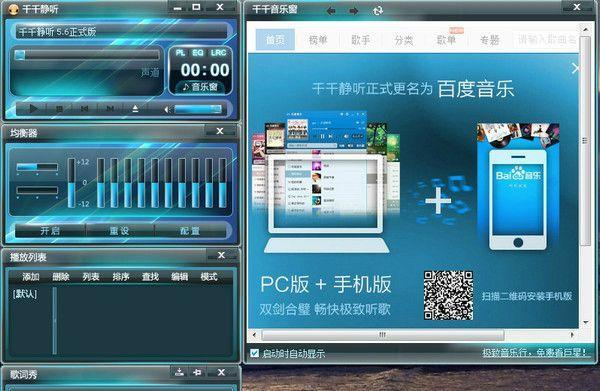Close the Baidu Music banner
The image size is (600, 391).
tap(575, 69)
